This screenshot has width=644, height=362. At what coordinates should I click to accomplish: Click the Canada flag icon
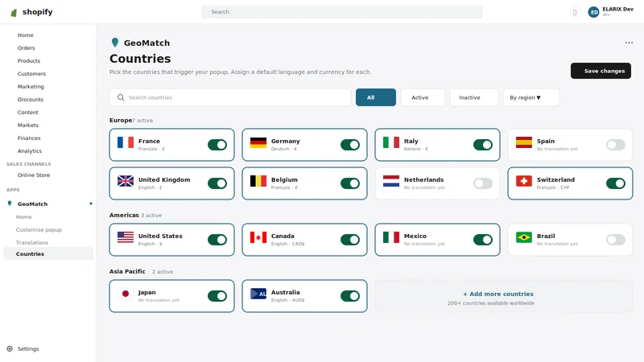click(258, 237)
